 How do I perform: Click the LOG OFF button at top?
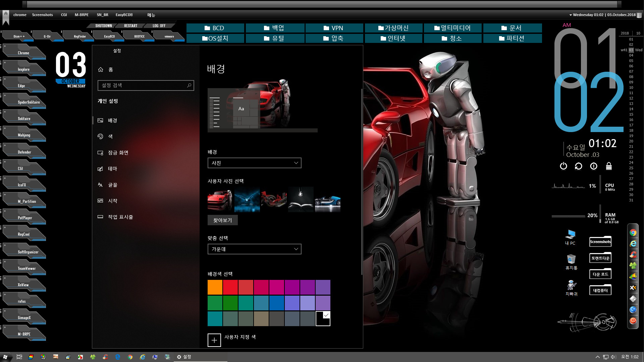pos(159,26)
